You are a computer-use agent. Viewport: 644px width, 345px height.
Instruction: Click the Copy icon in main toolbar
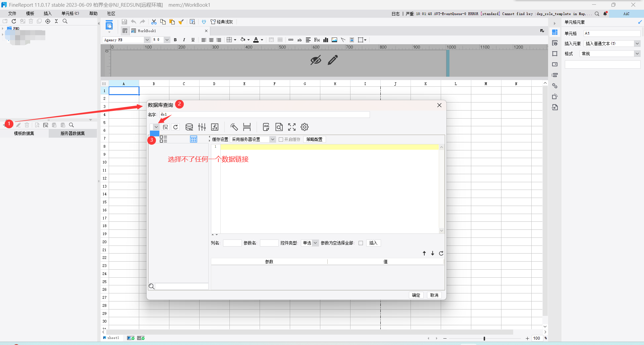tap(163, 22)
